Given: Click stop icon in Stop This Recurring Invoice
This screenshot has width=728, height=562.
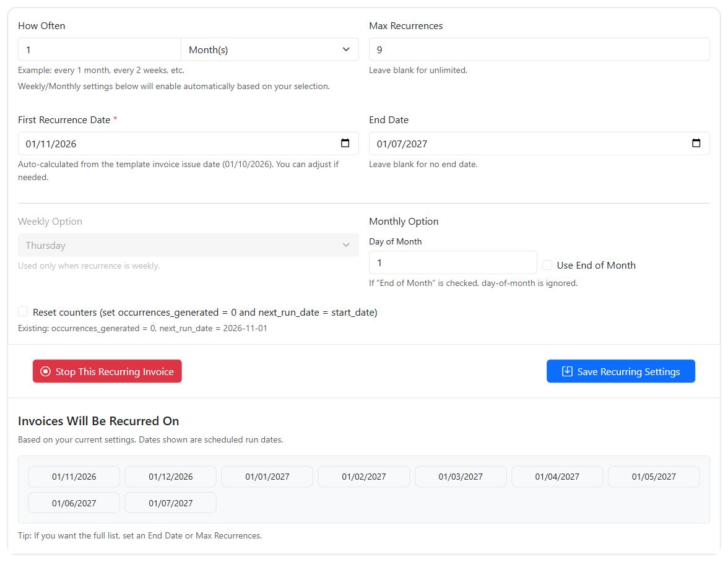Looking at the screenshot, I should (46, 371).
